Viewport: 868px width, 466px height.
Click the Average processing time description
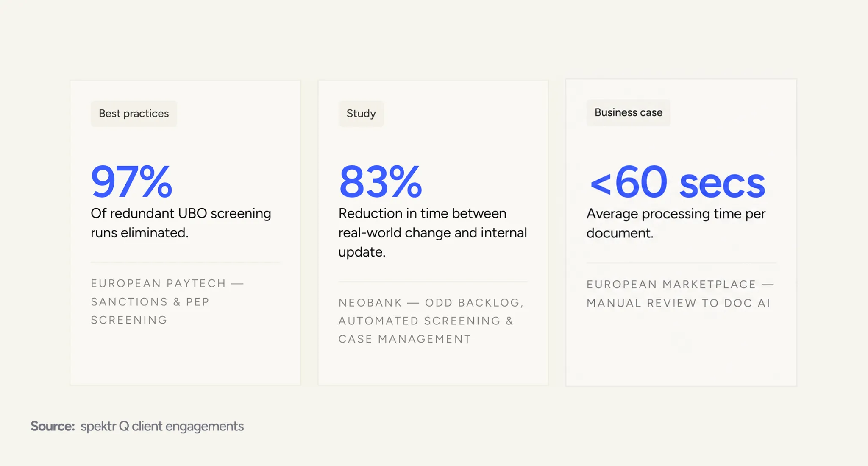coord(676,223)
